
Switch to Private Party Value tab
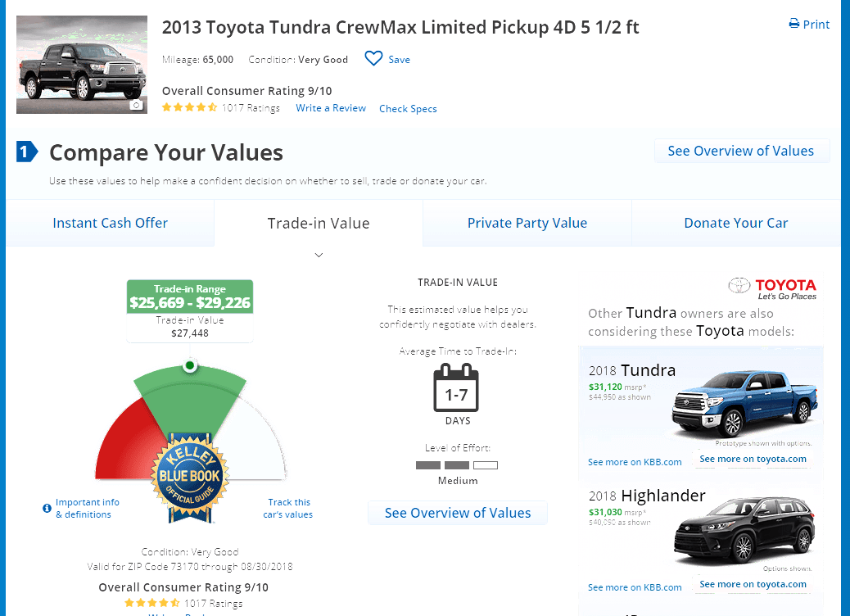pos(527,223)
